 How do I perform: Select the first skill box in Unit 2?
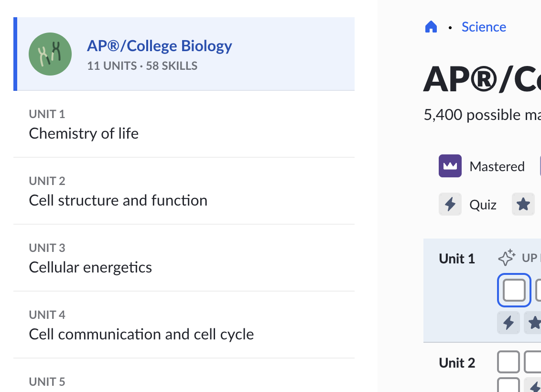tap(509, 362)
